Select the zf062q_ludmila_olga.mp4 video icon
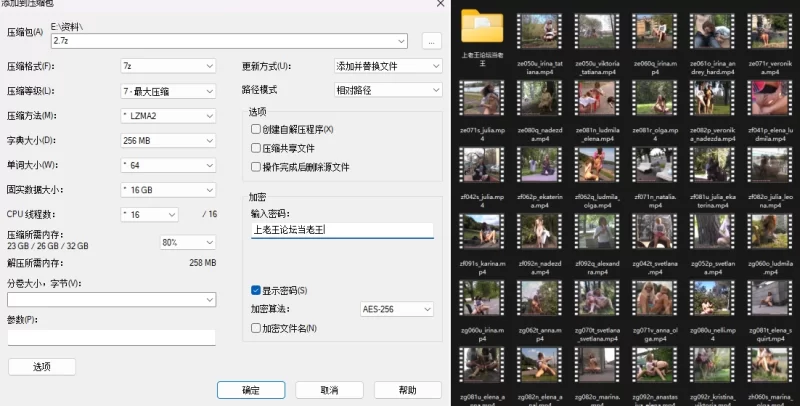This screenshot has height=406, width=800. [x=597, y=165]
